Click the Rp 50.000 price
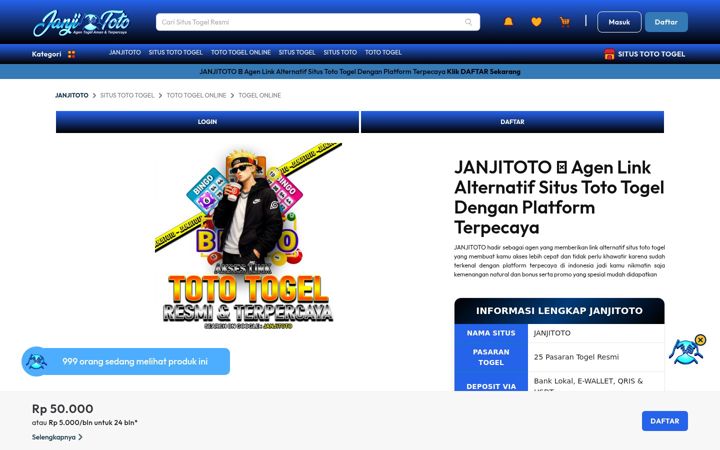The image size is (720, 450). coord(62,409)
